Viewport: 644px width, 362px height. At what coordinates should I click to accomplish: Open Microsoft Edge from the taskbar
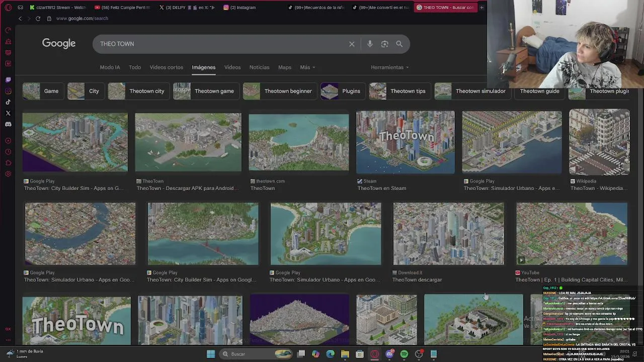click(330, 354)
